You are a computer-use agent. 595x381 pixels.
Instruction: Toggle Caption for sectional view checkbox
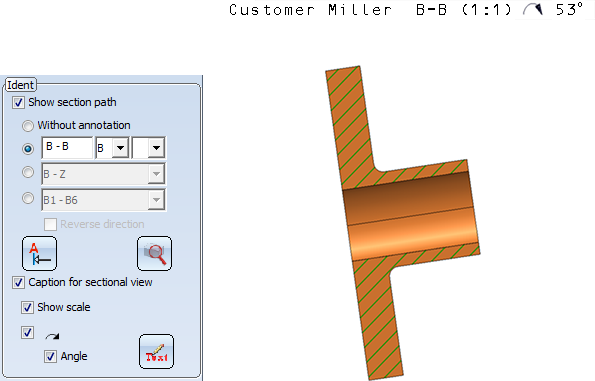pos(18,282)
